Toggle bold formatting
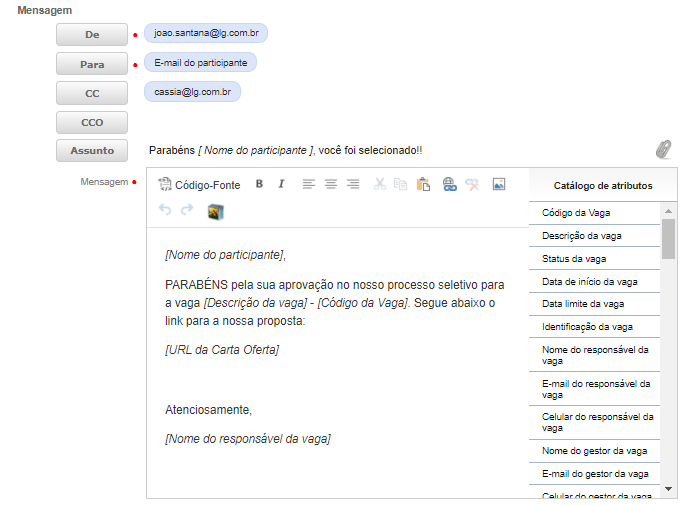Viewport: 692px width, 505px height. [x=259, y=184]
